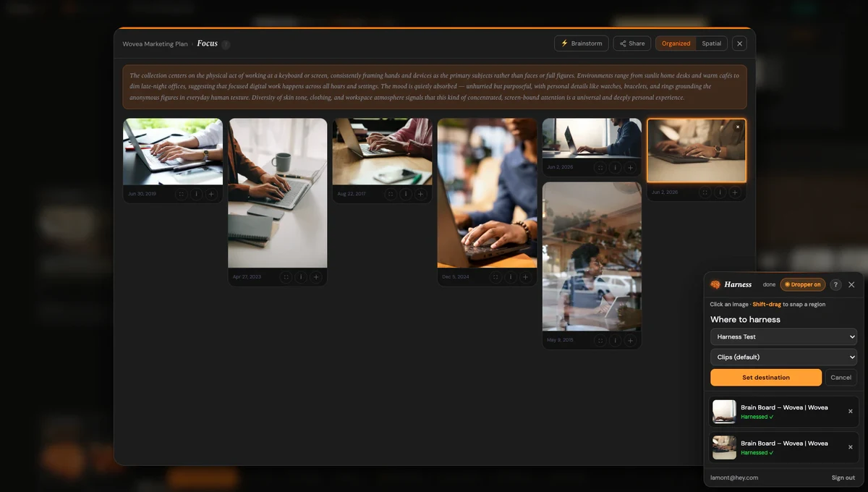This screenshot has height=492, width=868.
Task: Select the Jun 30, 2019 laptop typing photo
Action: 173,151
